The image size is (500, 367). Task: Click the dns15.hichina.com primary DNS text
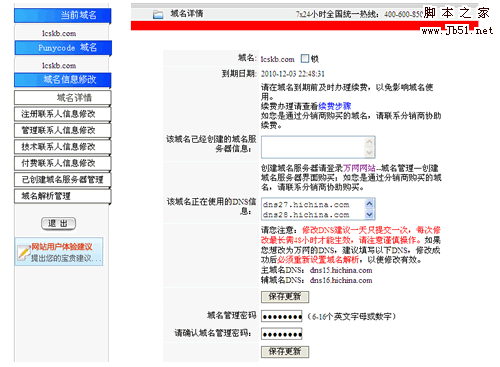[341, 270]
